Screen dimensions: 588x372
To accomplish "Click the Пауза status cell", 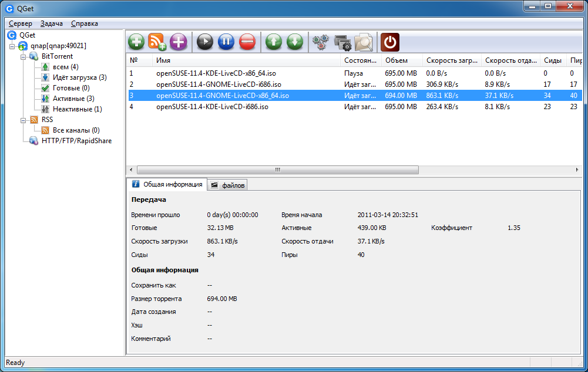I will 353,73.
